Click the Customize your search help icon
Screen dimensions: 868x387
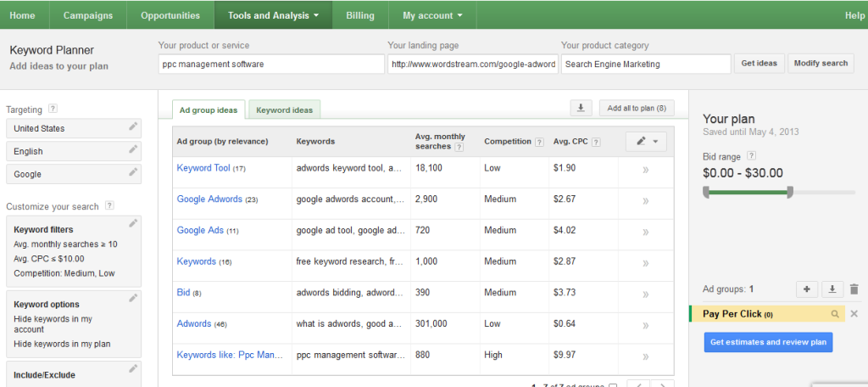coord(109,205)
